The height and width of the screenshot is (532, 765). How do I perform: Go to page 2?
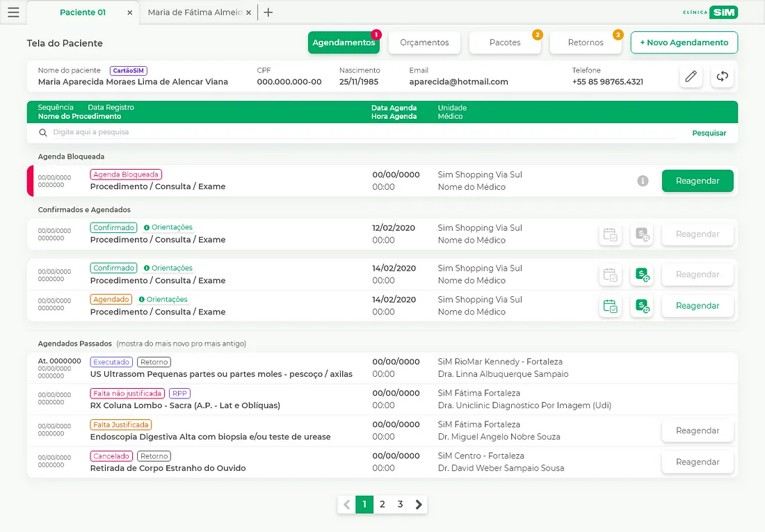[382, 504]
